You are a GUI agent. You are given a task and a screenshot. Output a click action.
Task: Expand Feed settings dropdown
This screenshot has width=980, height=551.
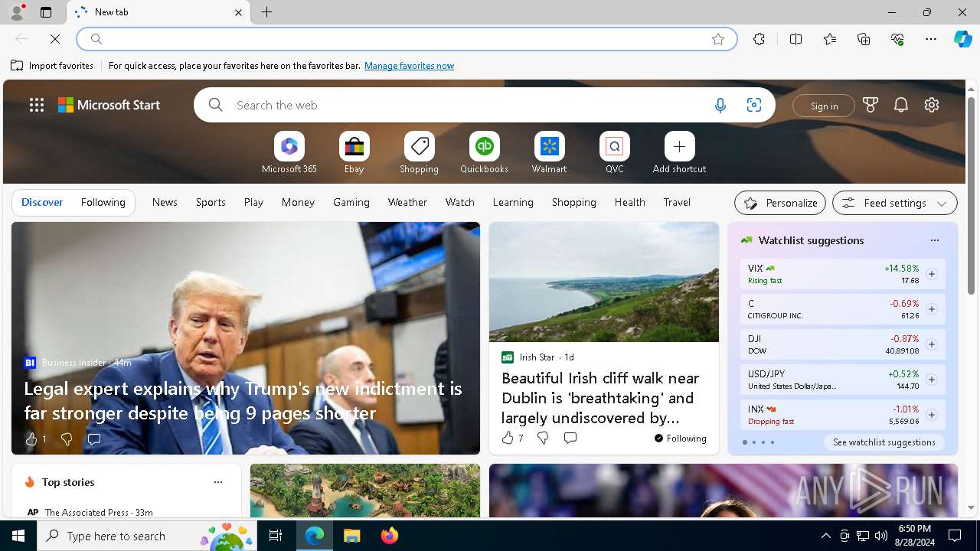point(895,203)
